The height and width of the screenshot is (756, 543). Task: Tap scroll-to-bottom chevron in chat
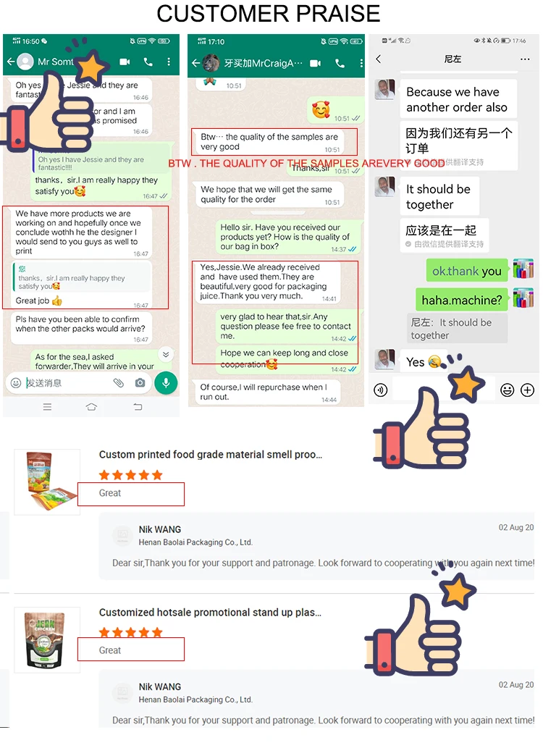165,354
